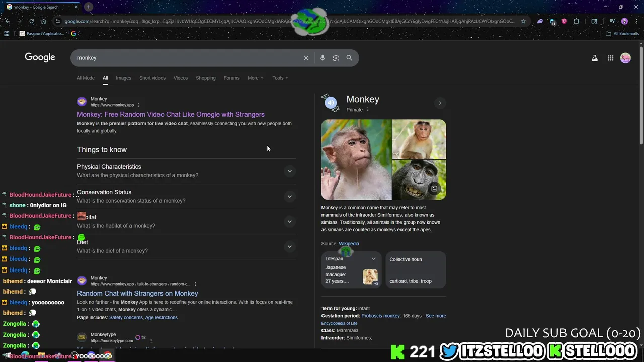Open the Google apps grid
Screen dimensions: 644x362
611,58
